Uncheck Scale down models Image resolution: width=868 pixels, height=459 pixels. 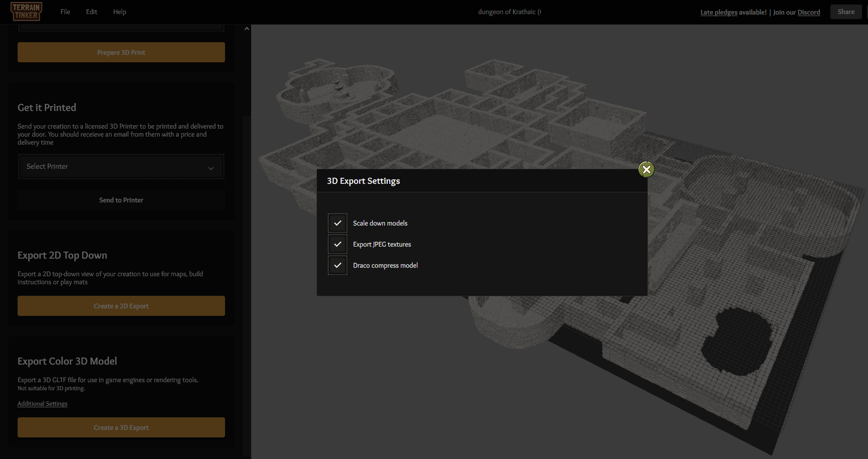coord(337,222)
